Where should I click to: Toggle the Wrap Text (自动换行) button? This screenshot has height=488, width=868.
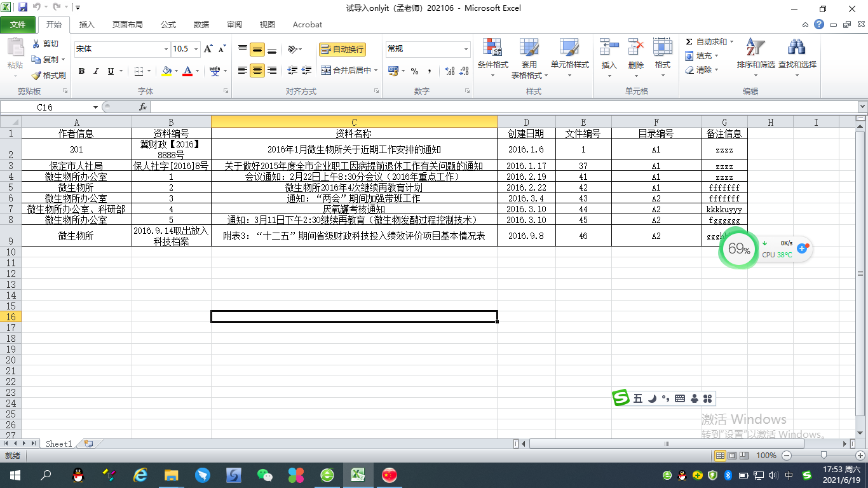[342, 49]
